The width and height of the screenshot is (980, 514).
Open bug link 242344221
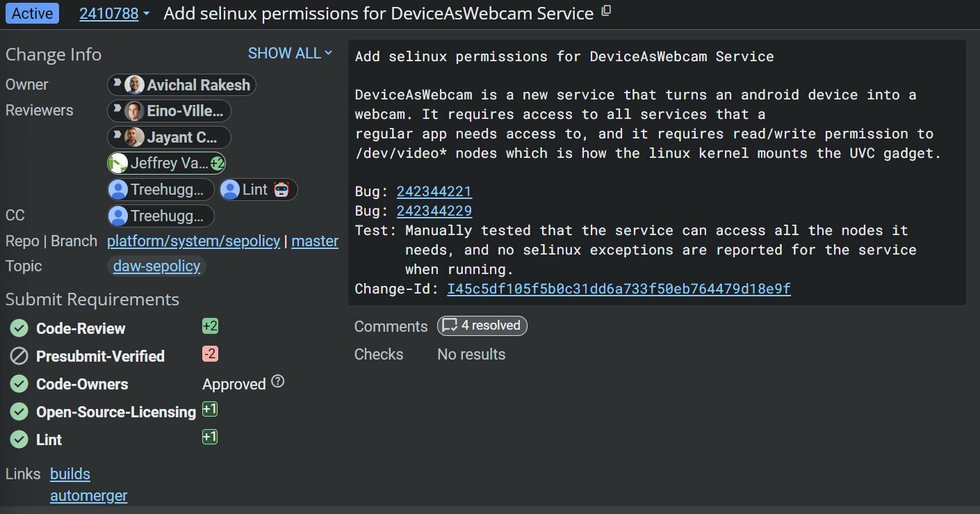point(434,192)
